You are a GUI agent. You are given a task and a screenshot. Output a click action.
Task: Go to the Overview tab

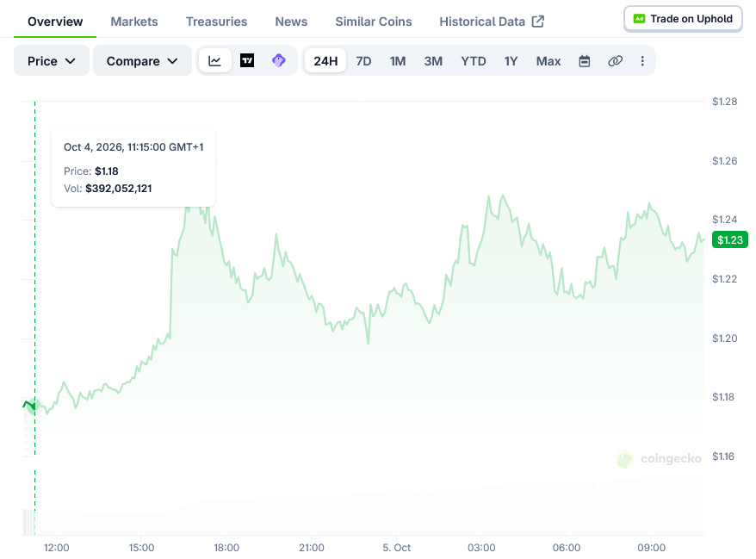tap(55, 22)
